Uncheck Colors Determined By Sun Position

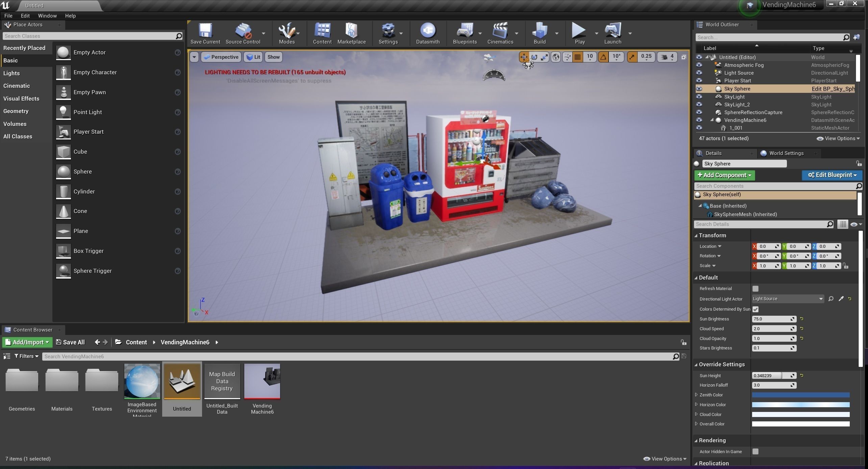(x=755, y=309)
